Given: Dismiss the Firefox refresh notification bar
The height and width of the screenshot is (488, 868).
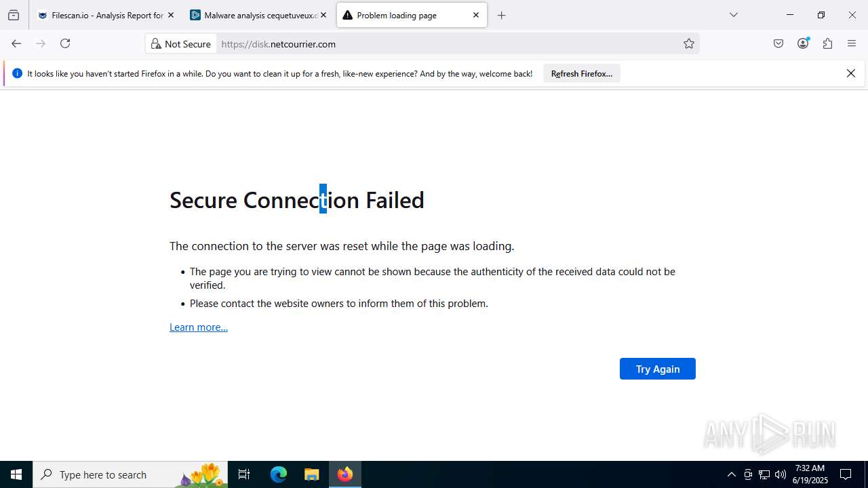Looking at the screenshot, I should tap(851, 73).
